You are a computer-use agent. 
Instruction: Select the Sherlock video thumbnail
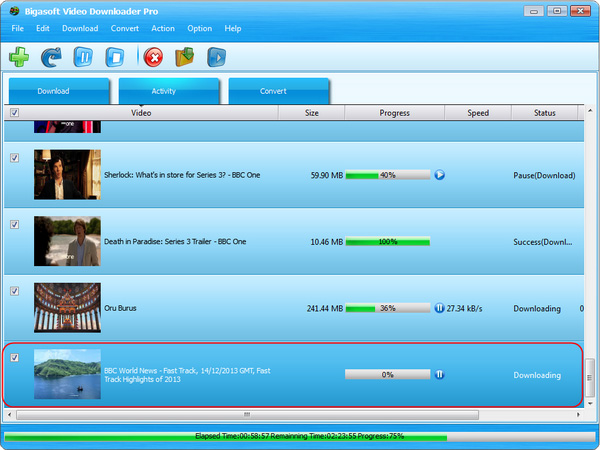tap(67, 174)
